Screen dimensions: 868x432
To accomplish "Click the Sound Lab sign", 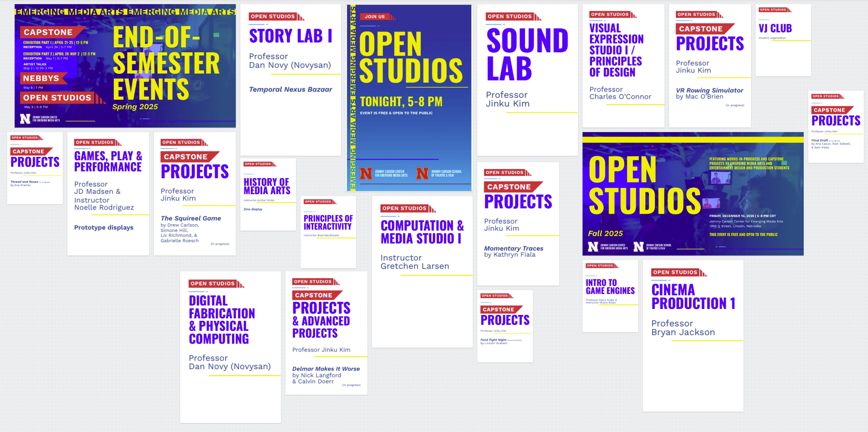I will [x=527, y=80].
